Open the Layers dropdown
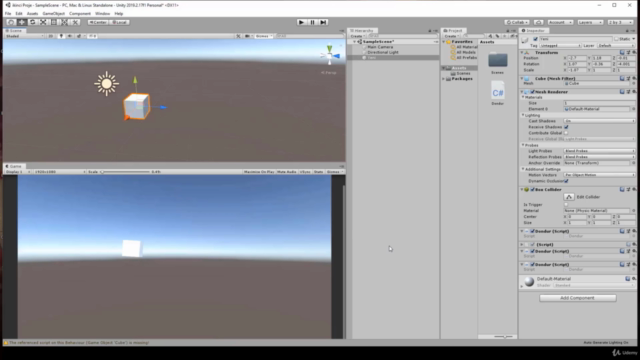Image resolution: width=640 pixels, height=360 pixels. (x=590, y=22)
